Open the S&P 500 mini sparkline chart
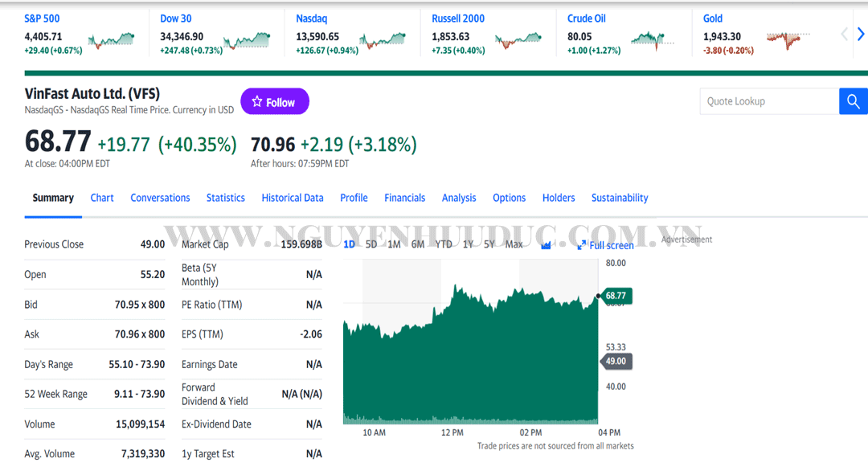This screenshot has height=467, width=868. [x=111, y=39]
